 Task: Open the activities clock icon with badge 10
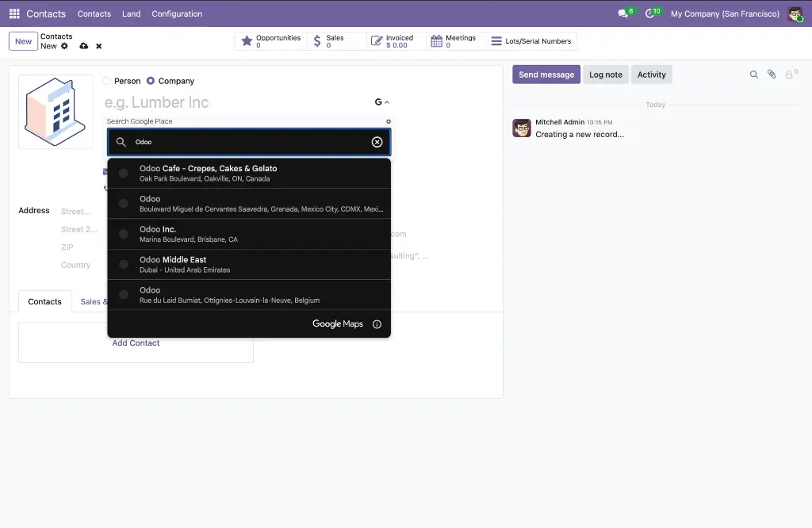(650, 13)
